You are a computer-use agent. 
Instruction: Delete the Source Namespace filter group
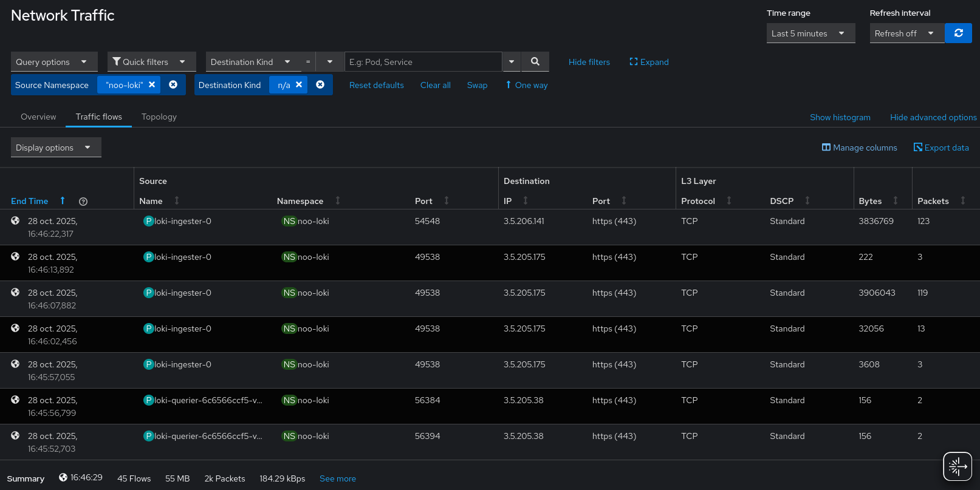pyautogui.click(x=173, y=85)
